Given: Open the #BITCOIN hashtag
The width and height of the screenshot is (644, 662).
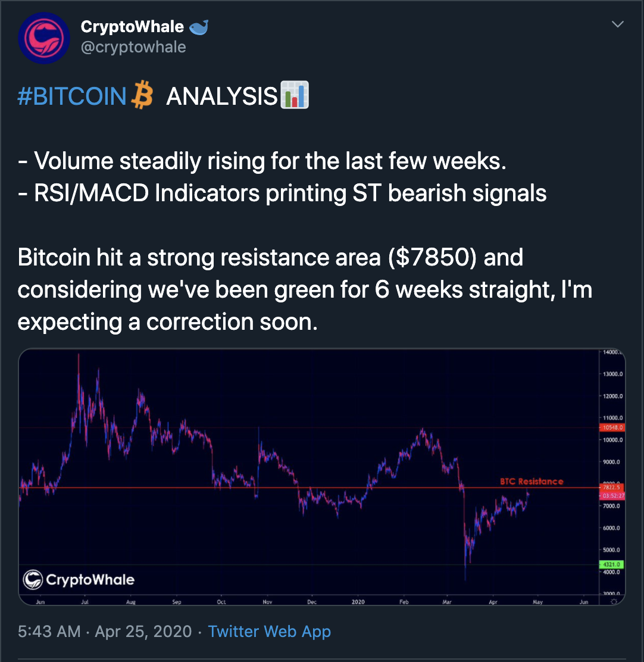Looking at the screenshot, I should tap(73, 96).
